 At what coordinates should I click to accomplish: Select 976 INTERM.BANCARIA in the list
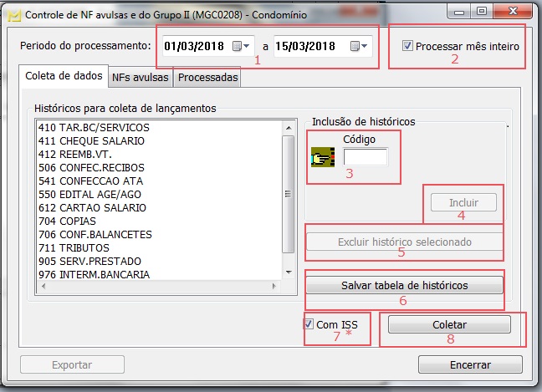(x=94, y=275)
